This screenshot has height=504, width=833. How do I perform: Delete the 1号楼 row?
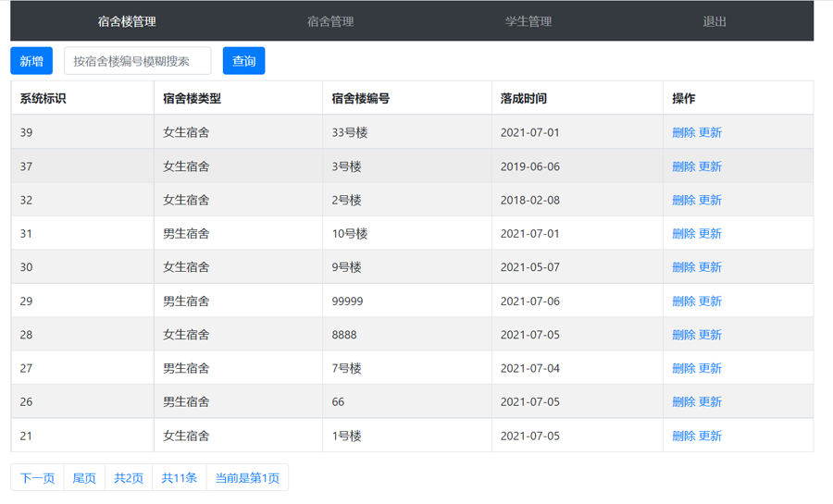click(x=684, y=436)
